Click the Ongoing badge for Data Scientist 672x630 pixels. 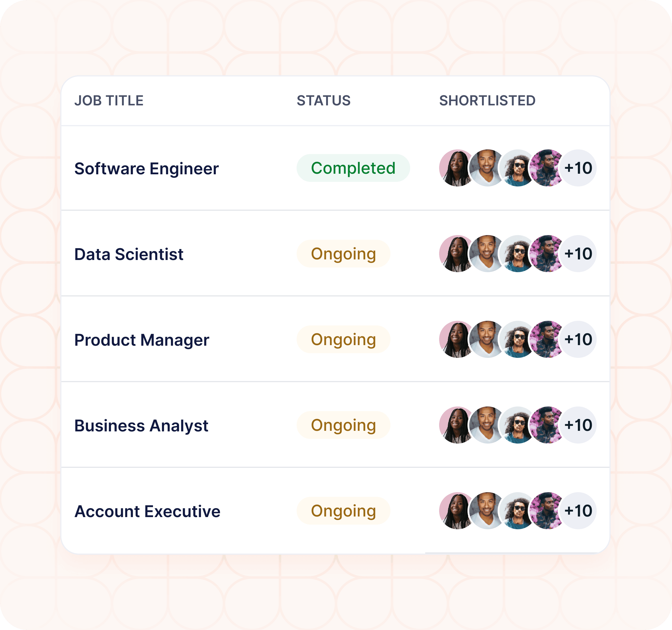[344, 254]
